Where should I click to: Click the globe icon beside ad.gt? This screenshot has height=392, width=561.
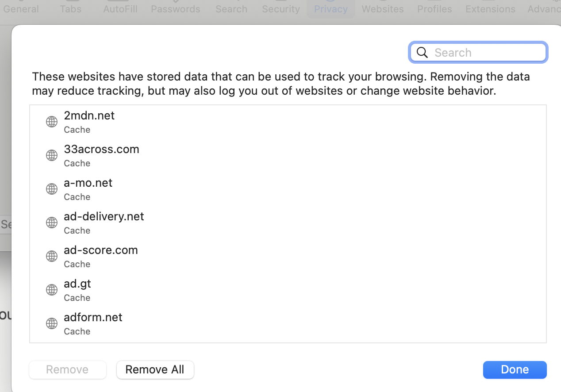(x=52, y=290)
